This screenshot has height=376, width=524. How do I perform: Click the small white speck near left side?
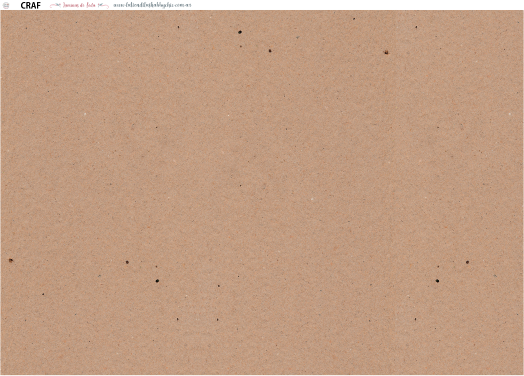click(85, 114)
